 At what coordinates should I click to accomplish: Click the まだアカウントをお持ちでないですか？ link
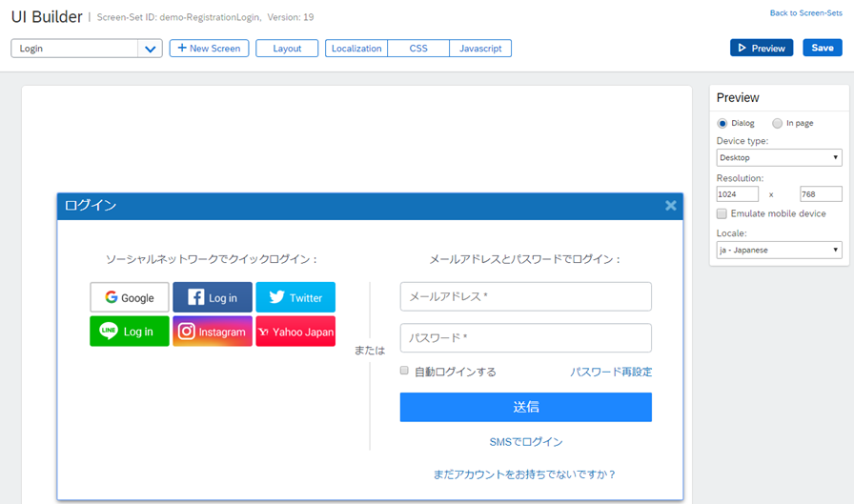point(524,474)
